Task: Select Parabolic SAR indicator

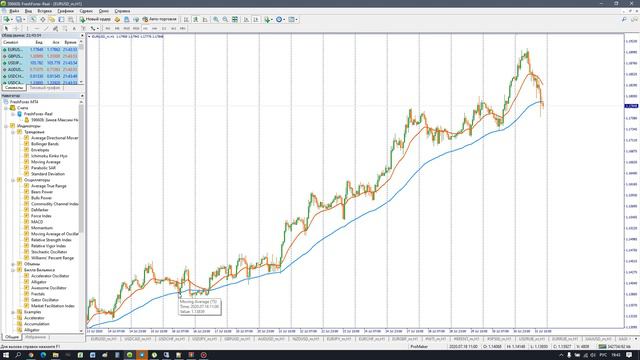Action: click(43, 168)
